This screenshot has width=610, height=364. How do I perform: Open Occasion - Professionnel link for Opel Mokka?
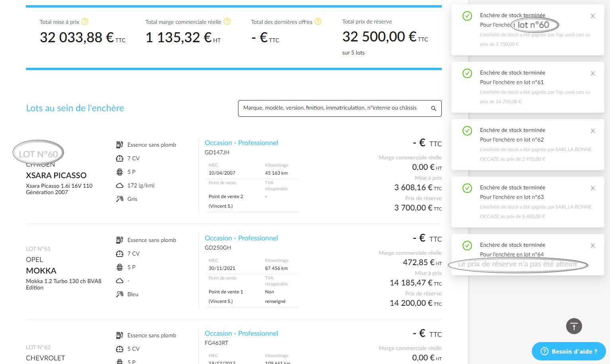[x=241, y=238]
